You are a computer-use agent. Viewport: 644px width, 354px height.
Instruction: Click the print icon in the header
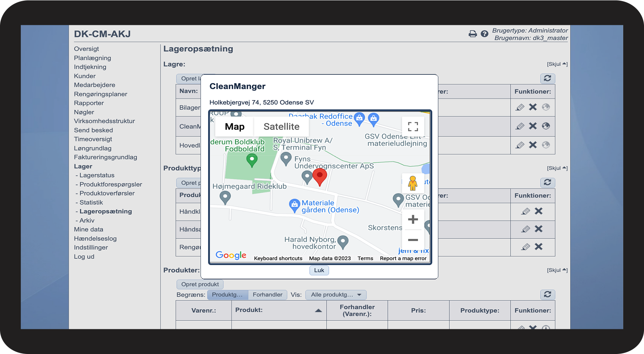tap(472, 34)
